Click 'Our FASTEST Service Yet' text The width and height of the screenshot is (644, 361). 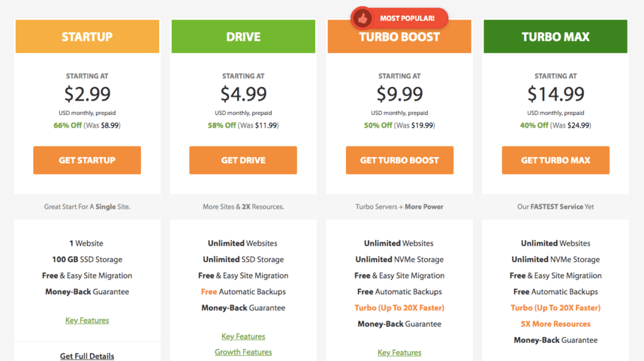click(x=556, y=206)
